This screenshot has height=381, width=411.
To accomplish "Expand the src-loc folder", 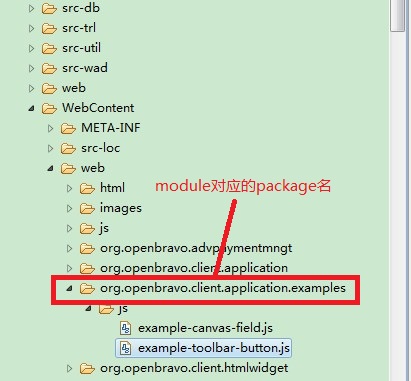I will pos(50,148).
